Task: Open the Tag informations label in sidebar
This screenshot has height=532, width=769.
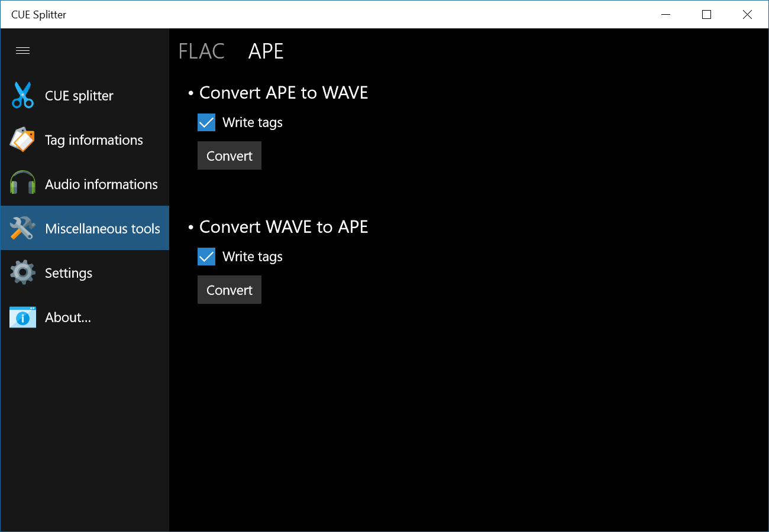Action: point(94,140)
